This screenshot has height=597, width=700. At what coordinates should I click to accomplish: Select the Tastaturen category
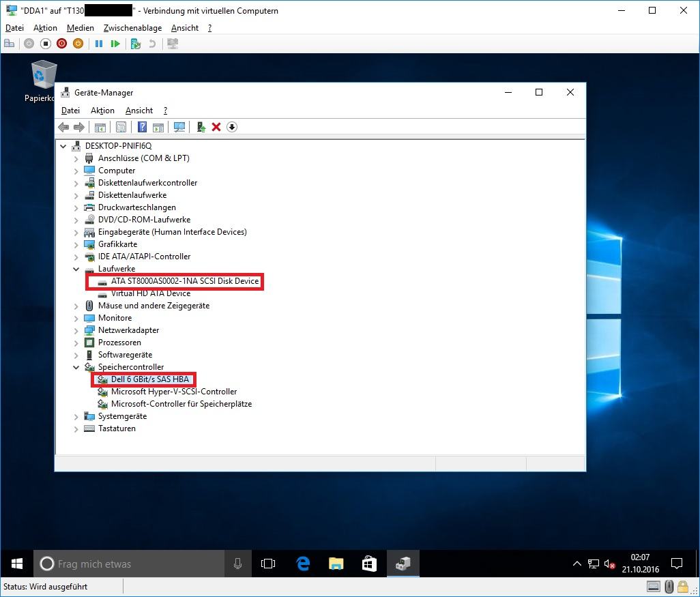[x=117, y=428]
